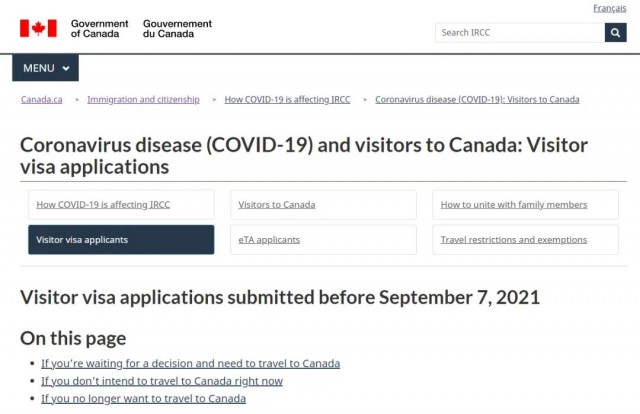Open the eTA applicants tab

point(323,240)
